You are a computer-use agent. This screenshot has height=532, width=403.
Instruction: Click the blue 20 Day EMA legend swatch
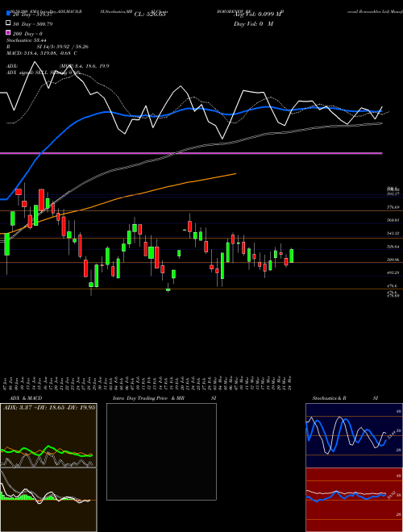point(9,13)
